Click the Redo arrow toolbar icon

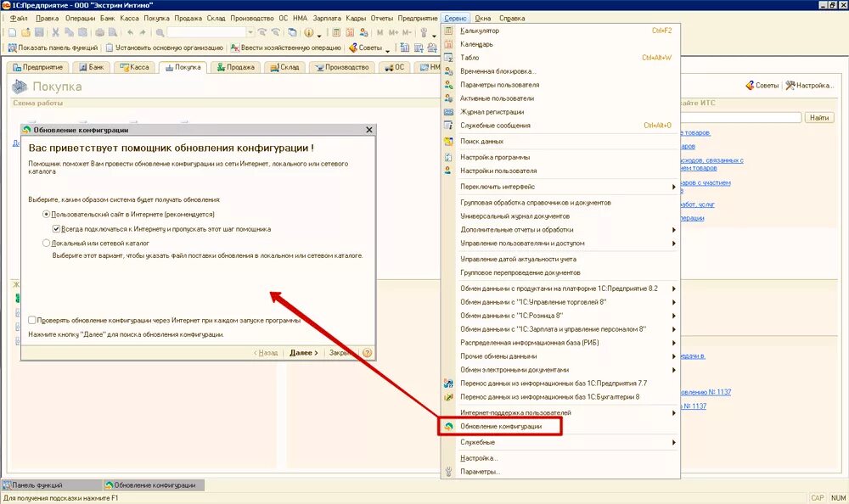[x=143, y=32]
